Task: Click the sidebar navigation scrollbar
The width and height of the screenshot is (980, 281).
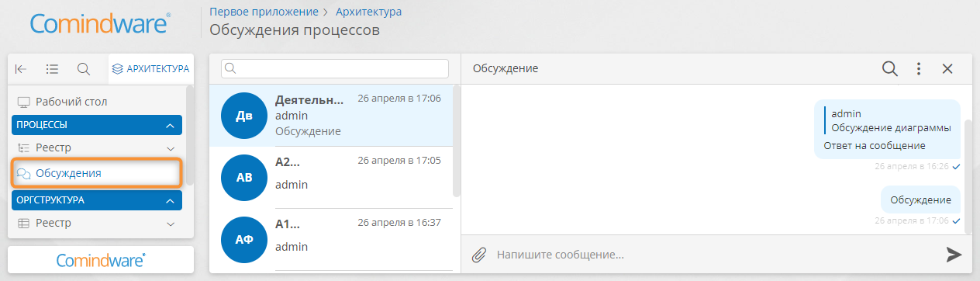Action: click(189, 136)
